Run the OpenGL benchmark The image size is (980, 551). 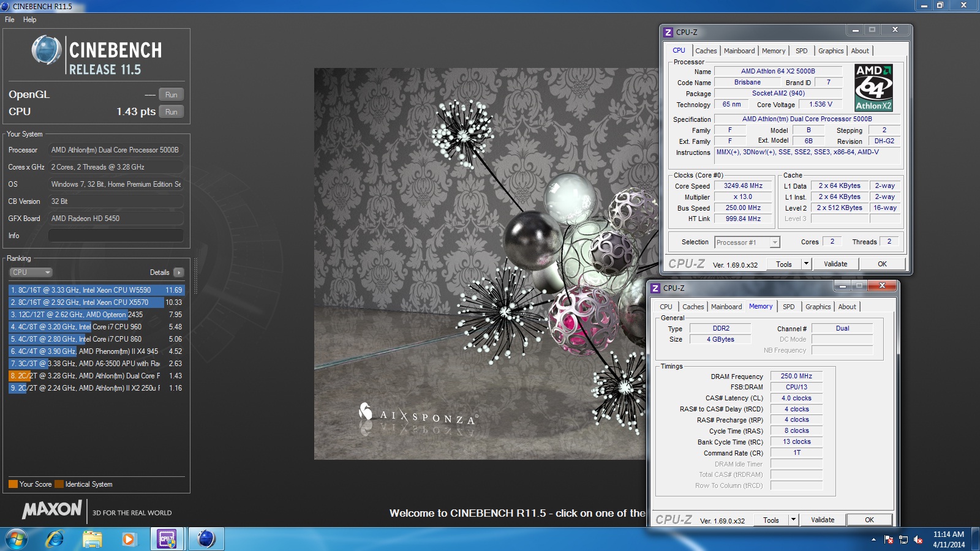[x=171, y=95]
